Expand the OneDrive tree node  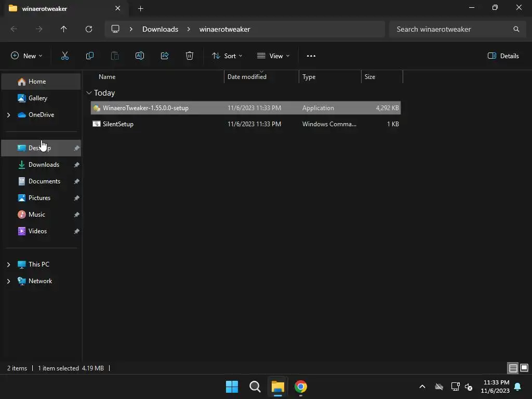tap(8, 115)
